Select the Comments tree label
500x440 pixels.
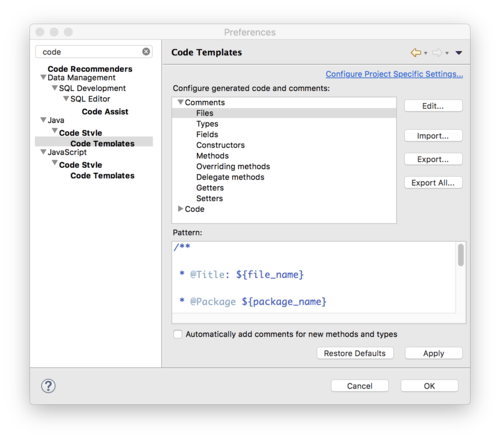[x=205, y=102]
